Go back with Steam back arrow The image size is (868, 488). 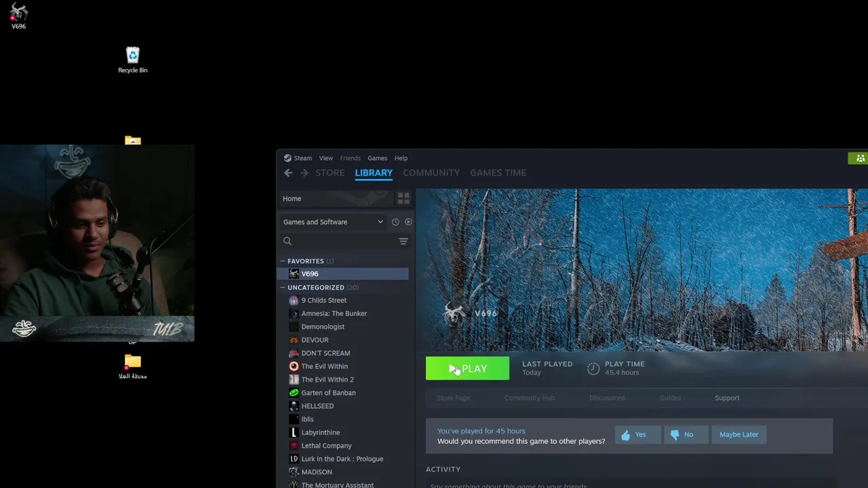[x=288, y=173]
